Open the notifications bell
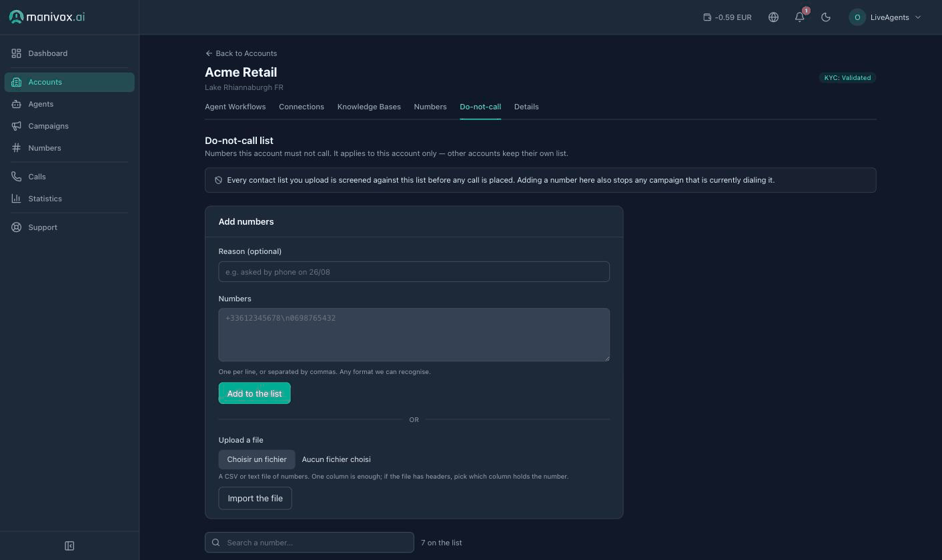 tap(800, 17)
